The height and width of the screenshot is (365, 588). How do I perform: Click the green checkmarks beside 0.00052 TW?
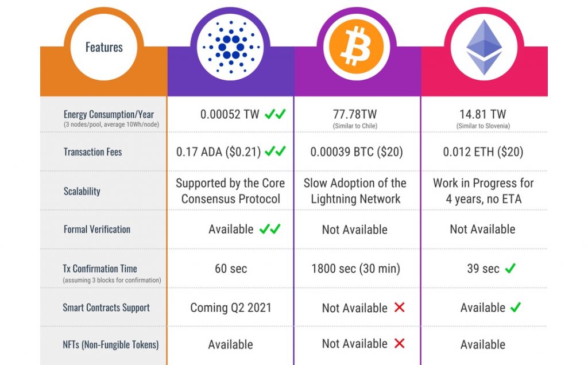[x=275, y=114]
